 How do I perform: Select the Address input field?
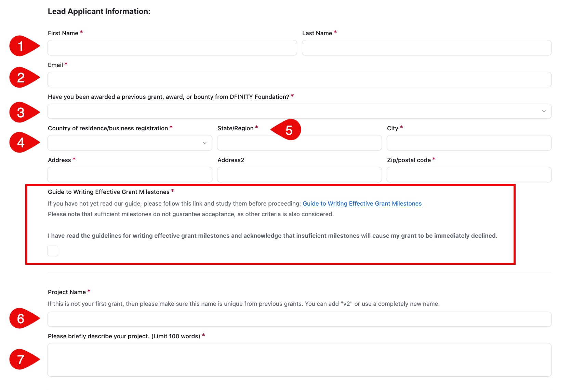point(130,174)
